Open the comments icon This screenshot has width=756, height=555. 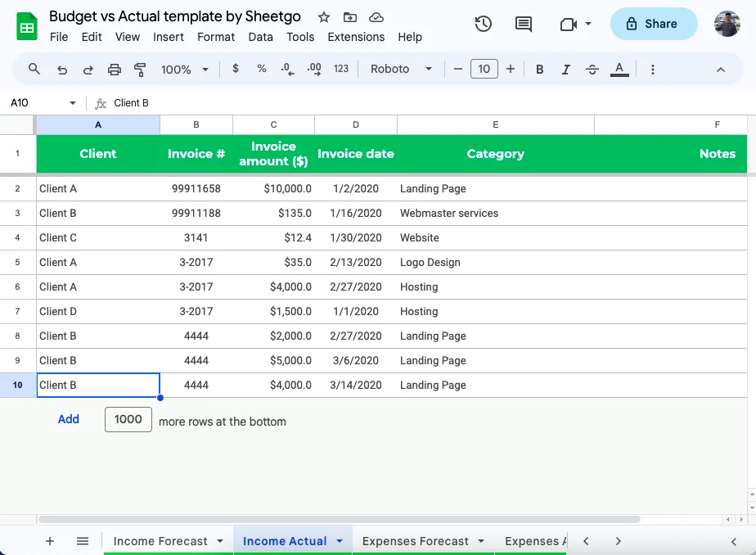click(524, 24)
